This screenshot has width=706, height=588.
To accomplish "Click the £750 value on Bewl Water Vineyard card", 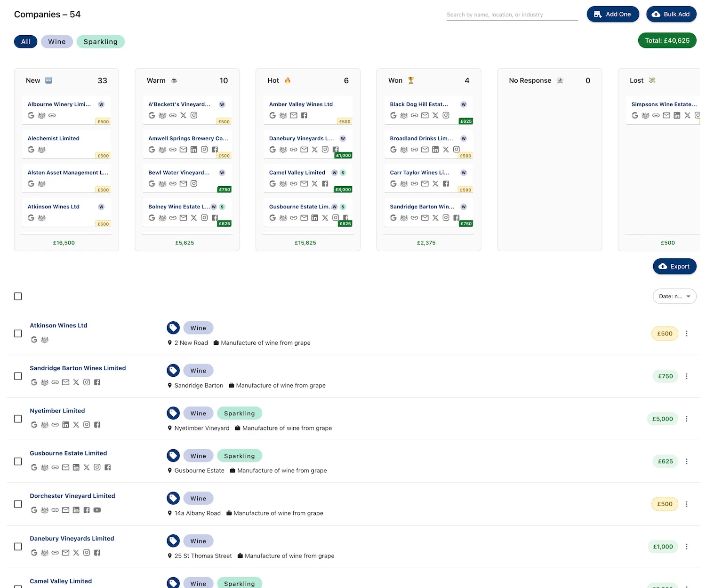I will pos(225,190).
